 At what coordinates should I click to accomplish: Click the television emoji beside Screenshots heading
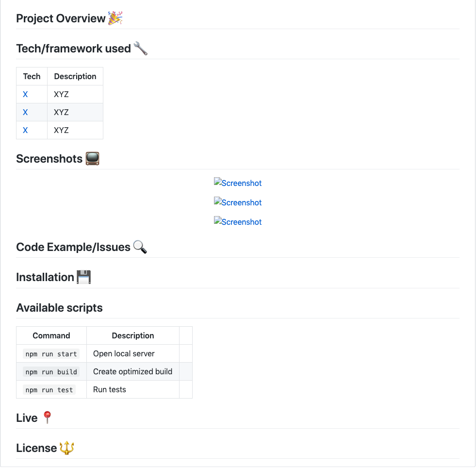[x=92, y=159]
